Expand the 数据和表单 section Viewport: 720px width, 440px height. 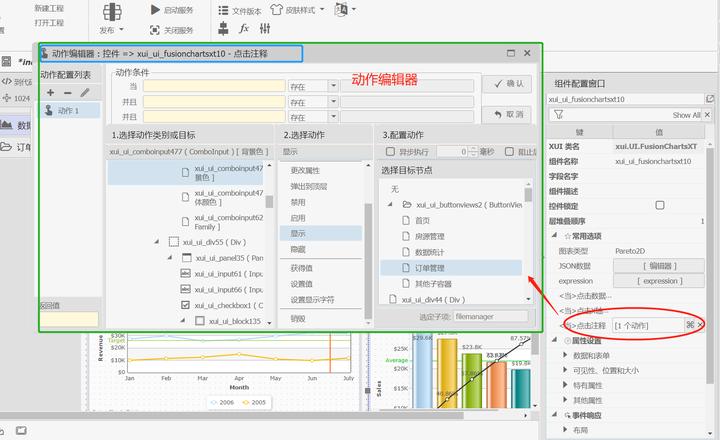point(565,355)
